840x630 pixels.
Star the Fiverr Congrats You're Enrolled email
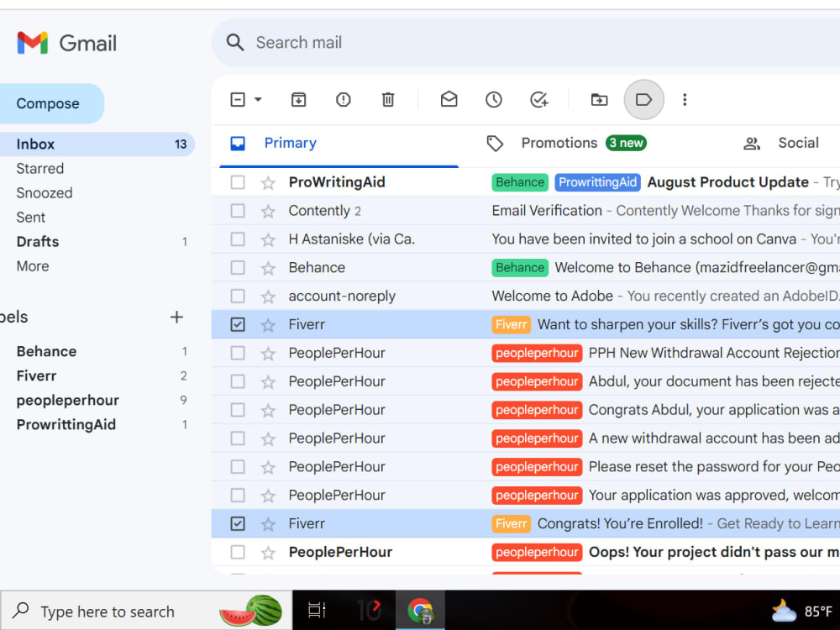[268, 524]
